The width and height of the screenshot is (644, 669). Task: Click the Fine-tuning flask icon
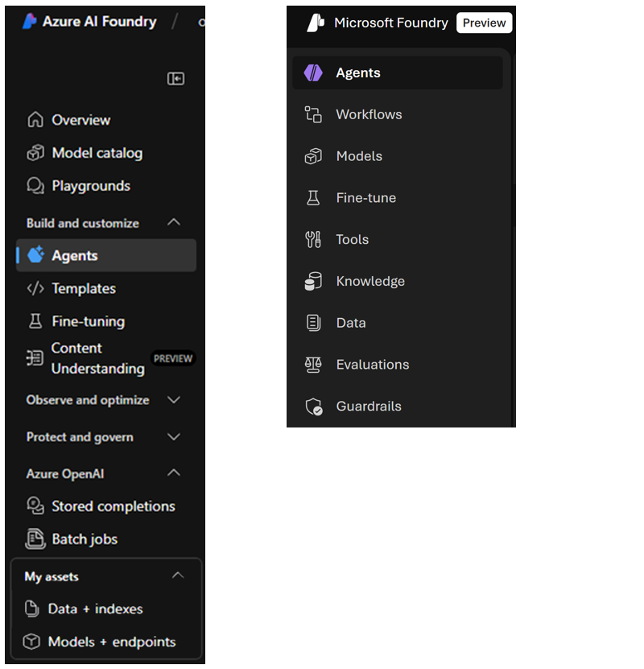pos(35,321)
